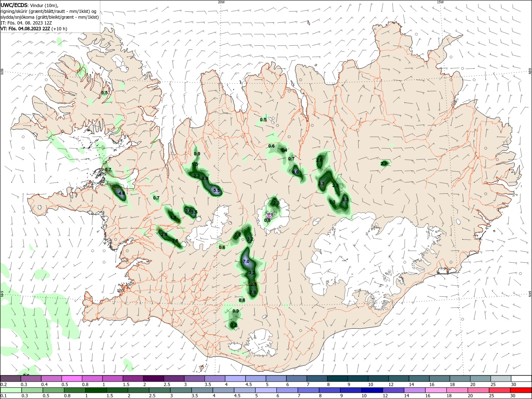532x399 pixels.
Task: Pick the darkest purple 2–2.5 swatch, upper legend
Action: point(153,379)
